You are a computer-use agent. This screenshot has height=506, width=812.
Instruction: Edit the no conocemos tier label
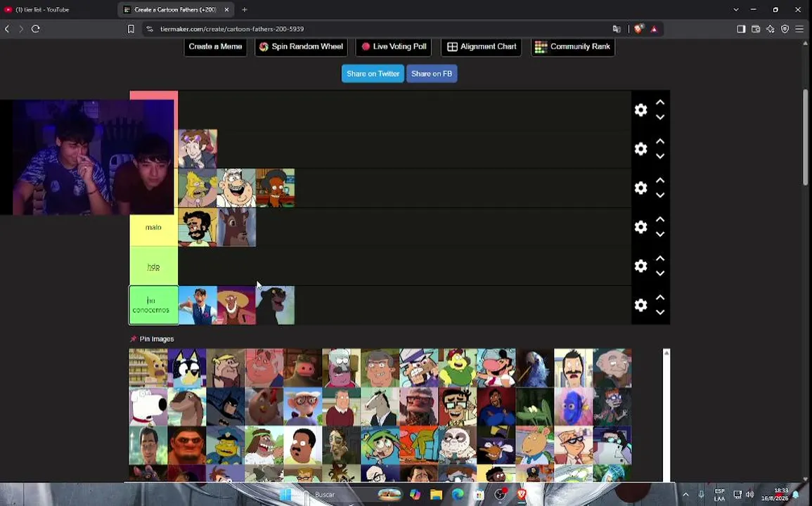coord(153,305)
